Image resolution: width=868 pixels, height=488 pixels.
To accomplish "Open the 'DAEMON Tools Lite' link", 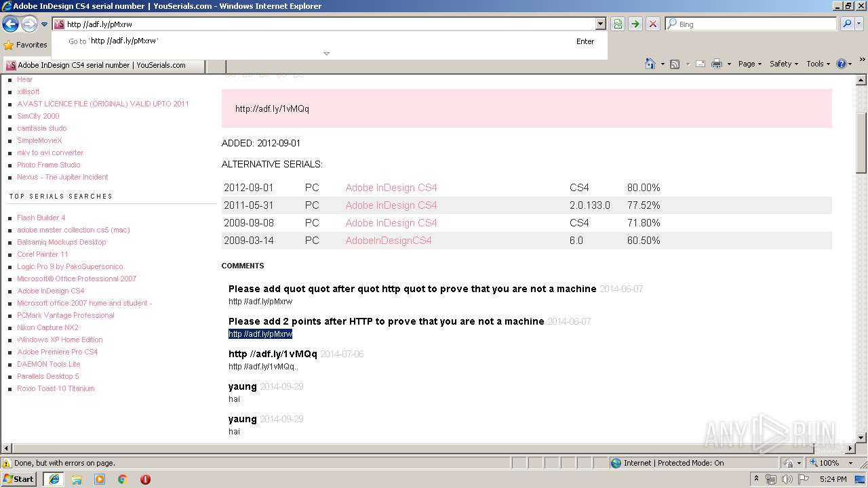I will (49, 364).
